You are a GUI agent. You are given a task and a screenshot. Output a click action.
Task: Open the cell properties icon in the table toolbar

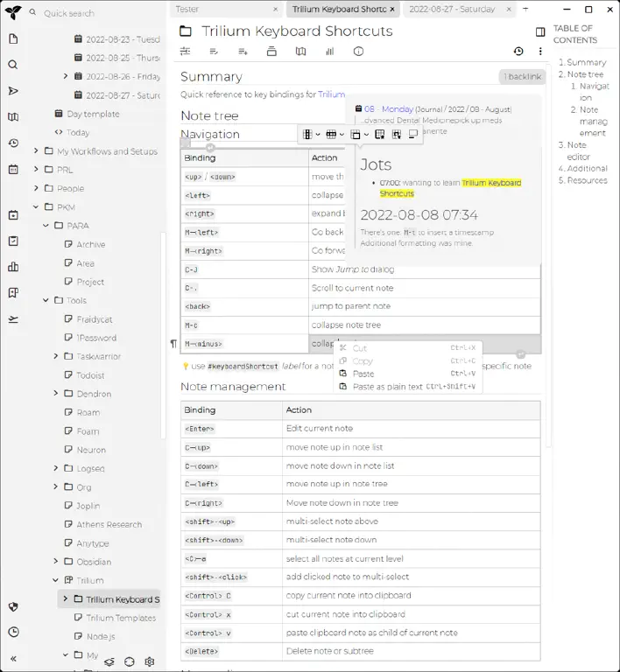(x=396, y=134)
